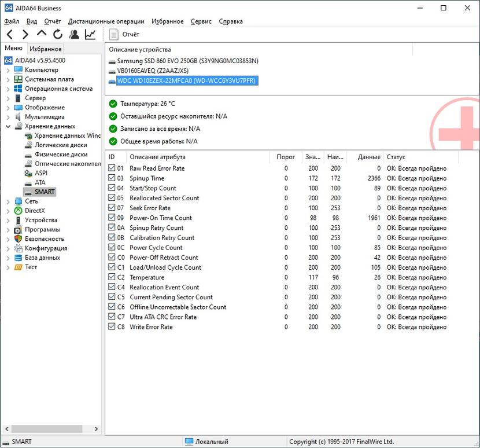Sort by the ID column header
The image size is (480, 448).
(116, 157)
